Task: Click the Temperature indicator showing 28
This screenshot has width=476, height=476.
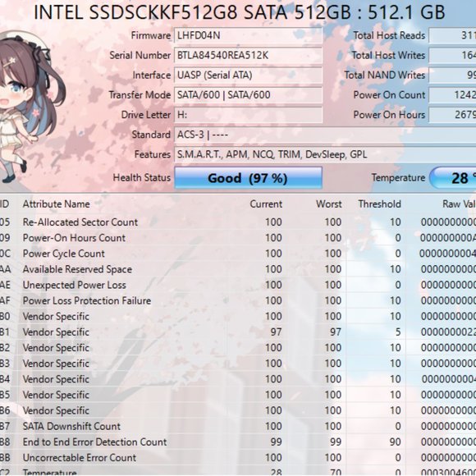Action: tap(453, 178)
